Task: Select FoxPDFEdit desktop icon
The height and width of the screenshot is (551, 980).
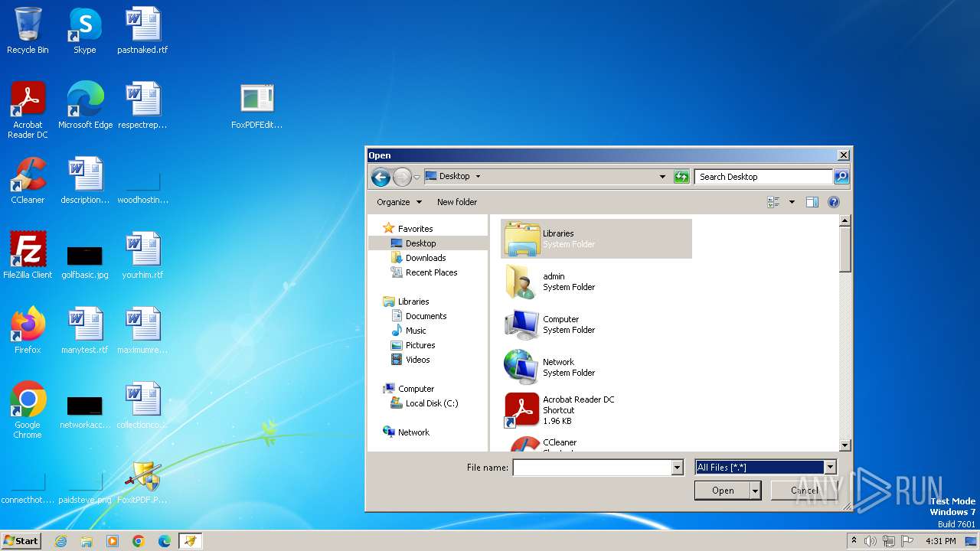Action: pyautogui.click(x=257, y=106)
